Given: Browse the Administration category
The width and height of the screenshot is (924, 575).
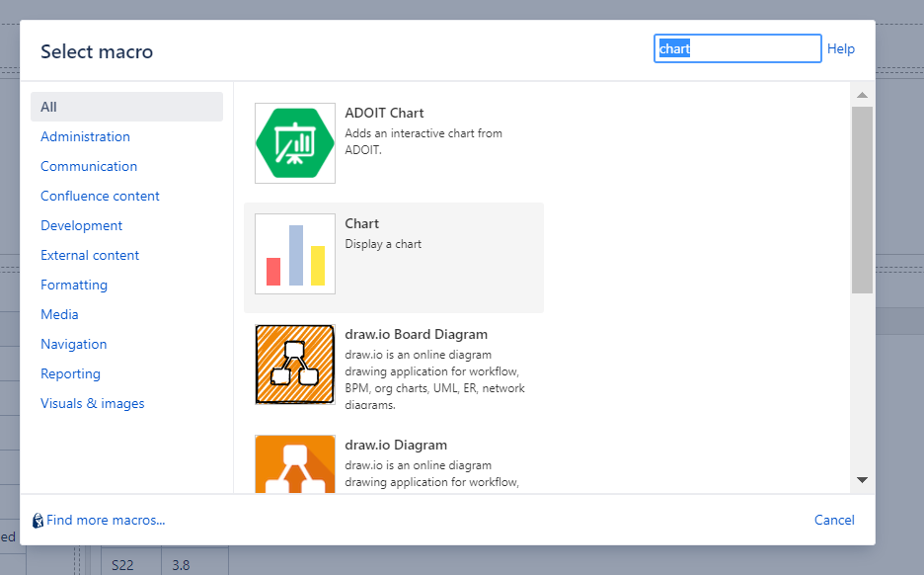Looking at the screenshot, I should (x=85, y=136).
